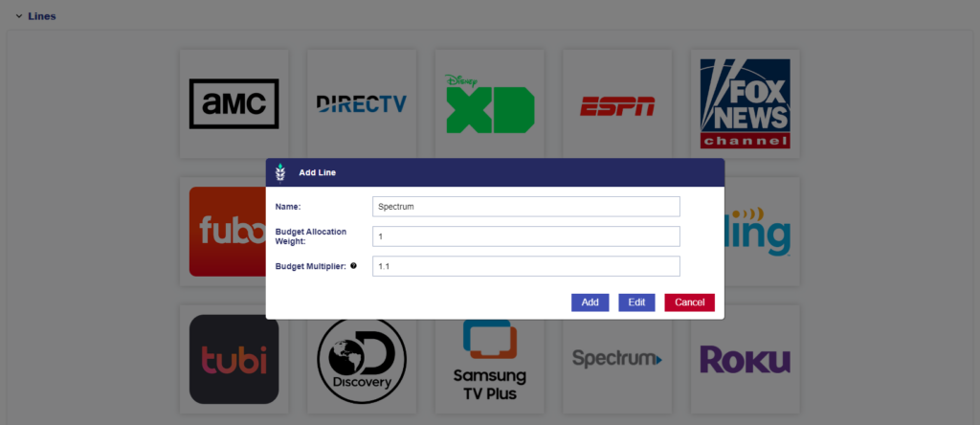
Task: Open the Lines section heading
Action: (x=42, y=16)
